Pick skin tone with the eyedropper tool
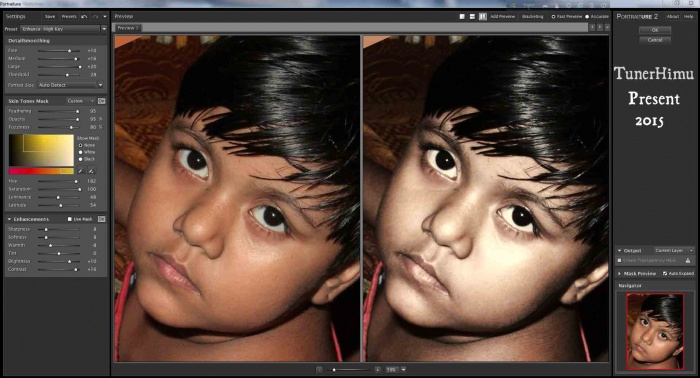This screenshot has width=700, height=378. tap(81, 171)
